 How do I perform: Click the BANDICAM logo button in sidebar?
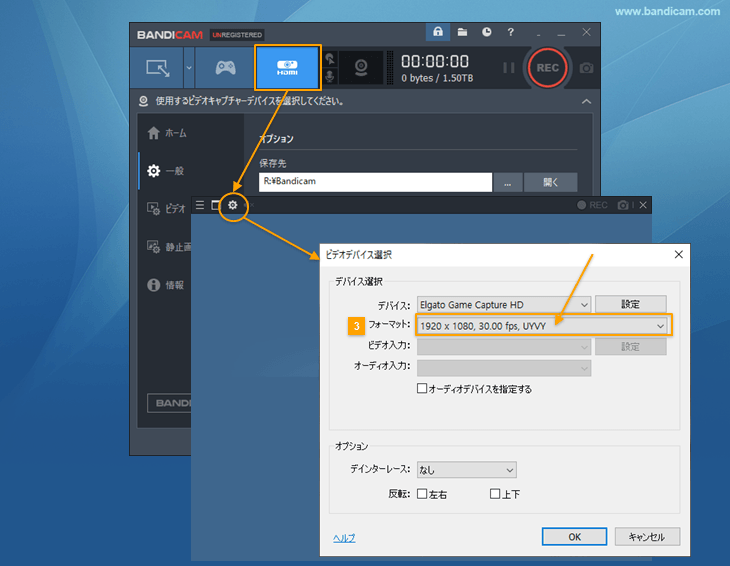(170, 403)
